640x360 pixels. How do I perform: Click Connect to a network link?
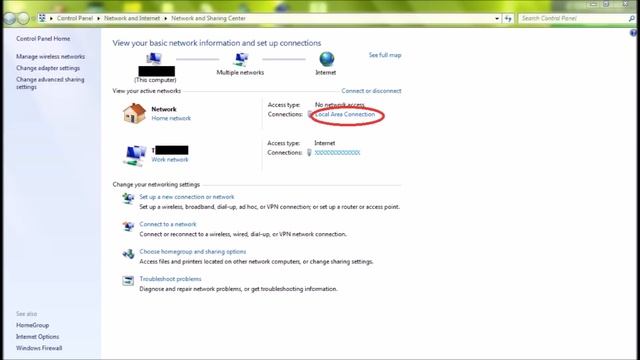coord(168,224)
